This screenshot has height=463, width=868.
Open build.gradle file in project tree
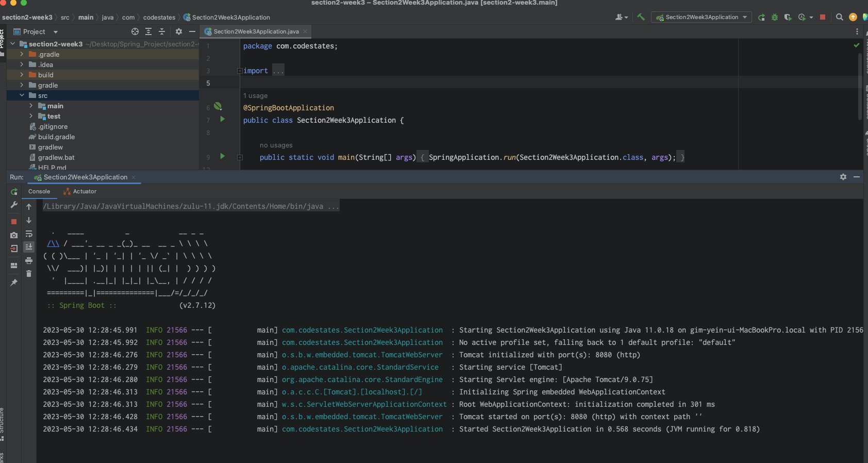click(x=56, y=137)
